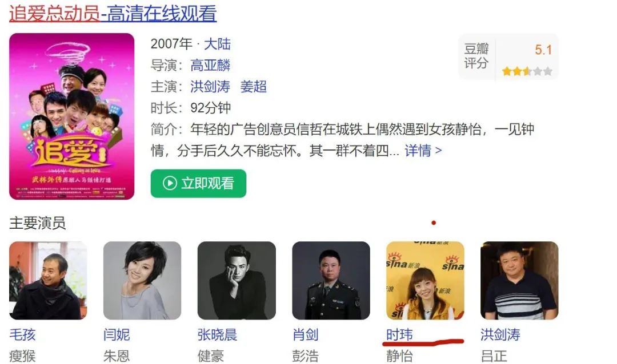Viewport: 617px width, 364px height.
Task: Click the green 立即观看 button
Action: [x=198, y=183]
